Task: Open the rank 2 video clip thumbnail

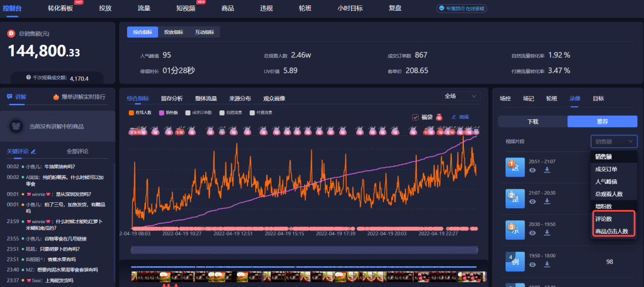Action: pos(515,198)
